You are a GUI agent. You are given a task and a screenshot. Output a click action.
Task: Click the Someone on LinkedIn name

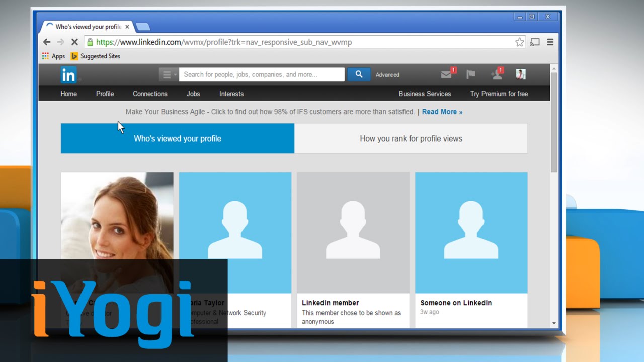(x=456, y=303)
